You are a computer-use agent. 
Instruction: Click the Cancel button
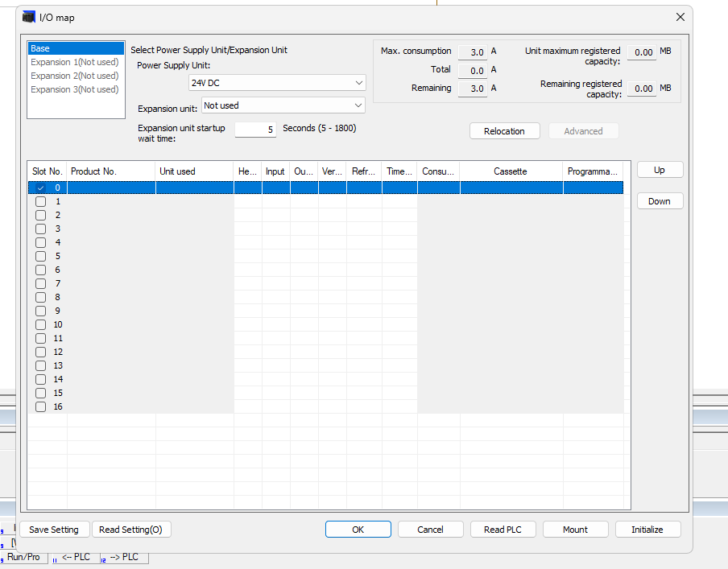point(430,530)
